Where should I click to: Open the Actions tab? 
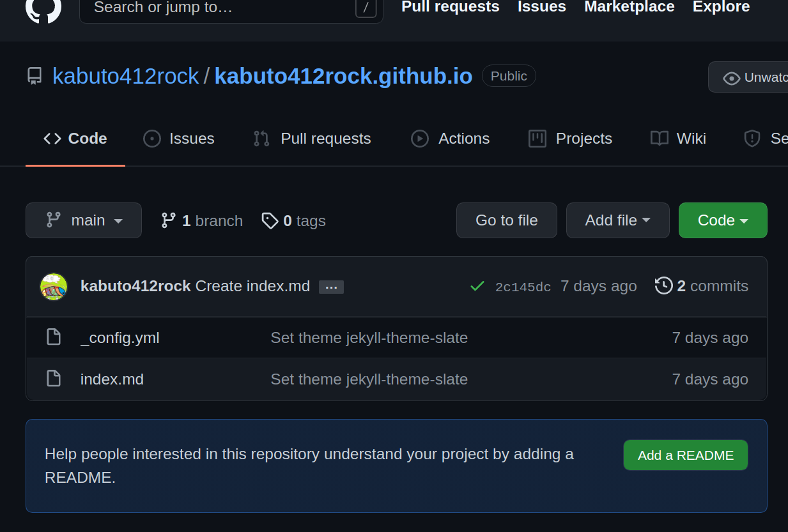(451, 139)
